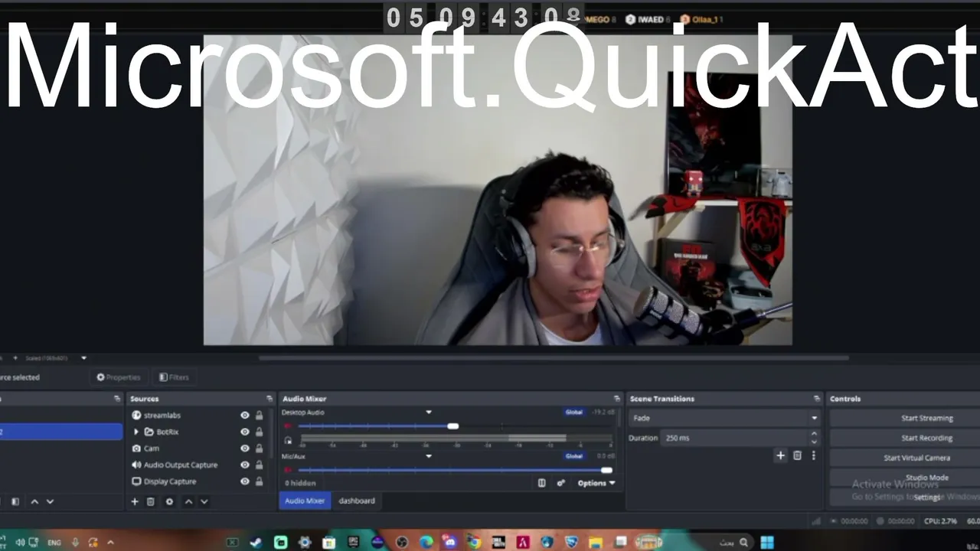Expand the BotRix group
Screen dimensions: 980x551
tap(136, 432)
